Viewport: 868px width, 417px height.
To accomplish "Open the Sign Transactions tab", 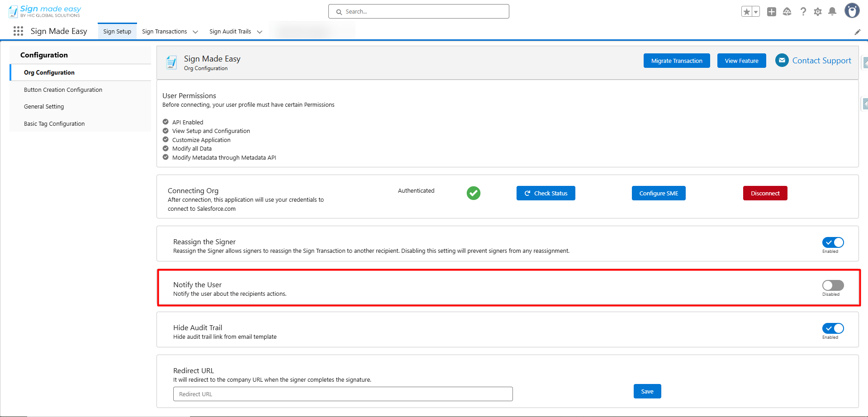I will 164,32.
